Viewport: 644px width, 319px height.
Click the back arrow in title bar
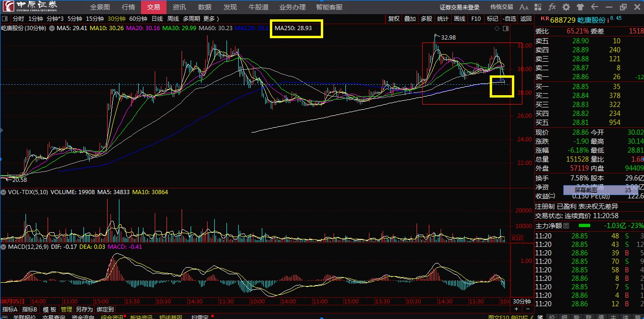click(594, 7)
